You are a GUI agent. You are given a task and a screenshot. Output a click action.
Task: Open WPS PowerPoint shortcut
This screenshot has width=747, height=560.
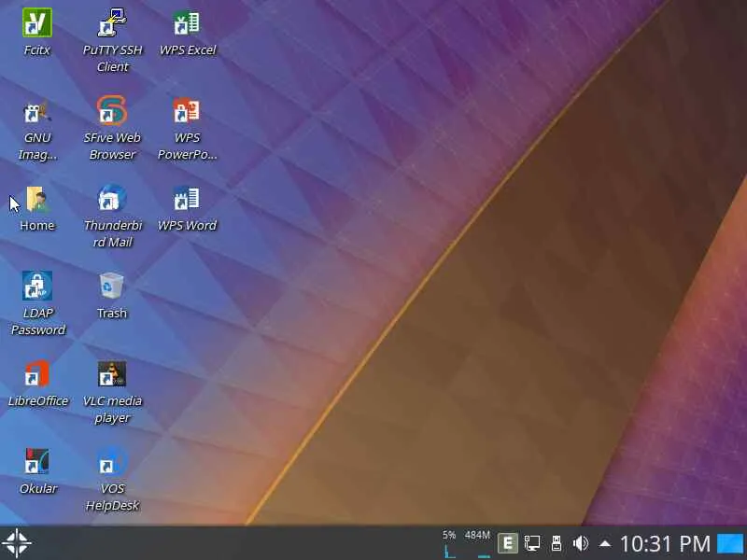click(187, 111)
